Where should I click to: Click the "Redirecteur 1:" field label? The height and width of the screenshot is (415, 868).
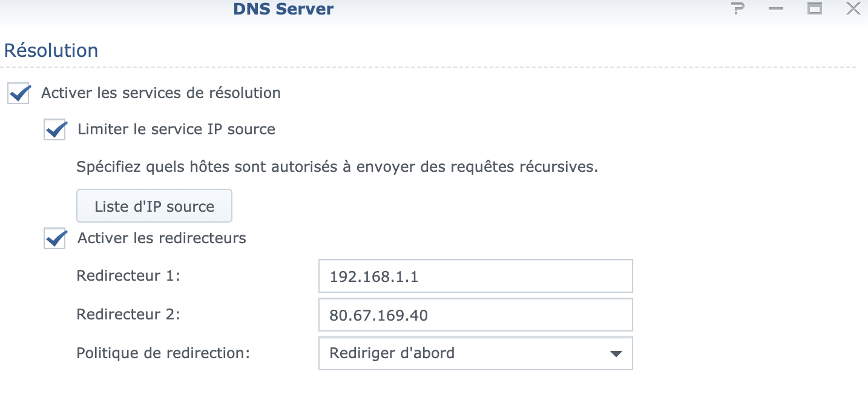[x=128, y=276]
